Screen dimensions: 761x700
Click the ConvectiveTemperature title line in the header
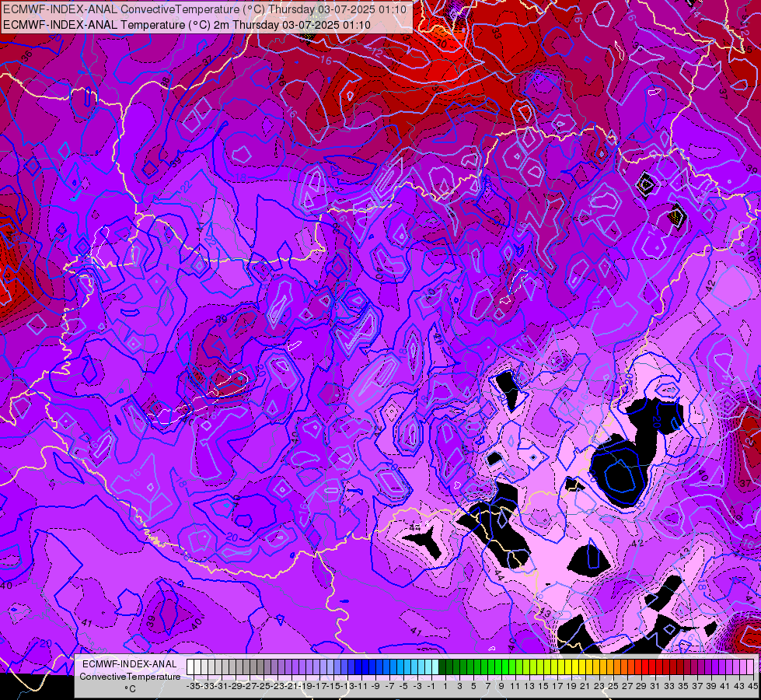pos(204,9)
